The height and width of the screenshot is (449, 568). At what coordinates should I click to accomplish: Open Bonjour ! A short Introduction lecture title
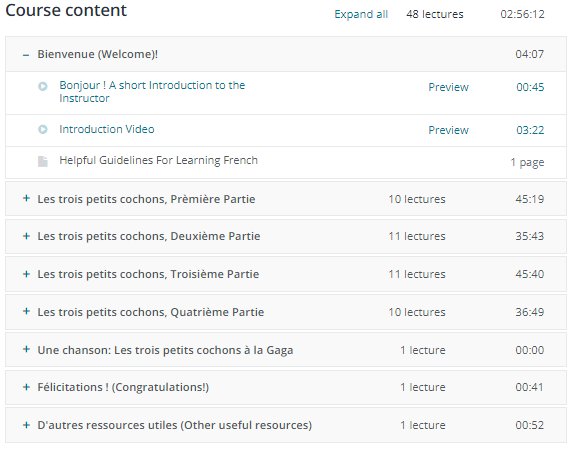coord(152,92)
